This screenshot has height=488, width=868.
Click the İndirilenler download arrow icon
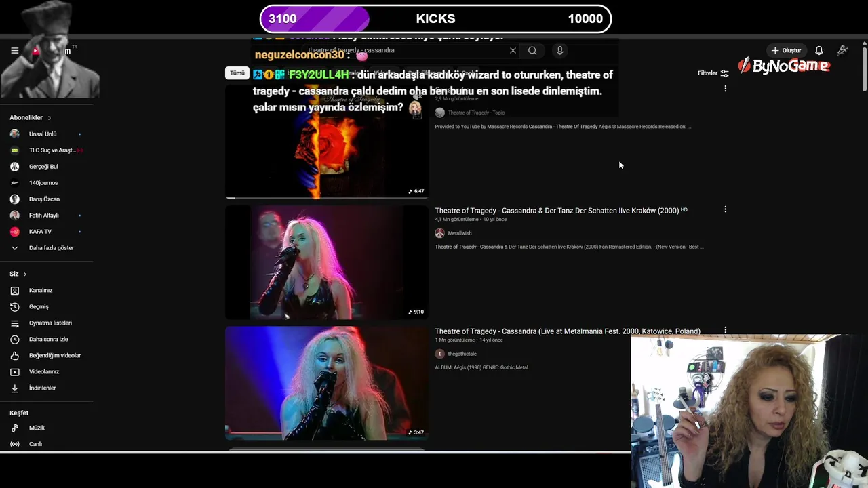click(14, 388)
